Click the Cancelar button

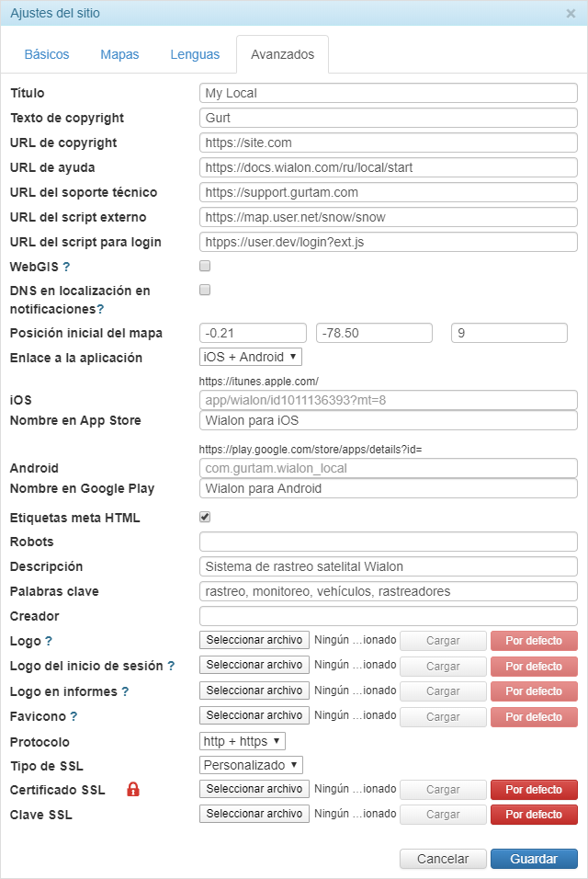coord(443,859)
